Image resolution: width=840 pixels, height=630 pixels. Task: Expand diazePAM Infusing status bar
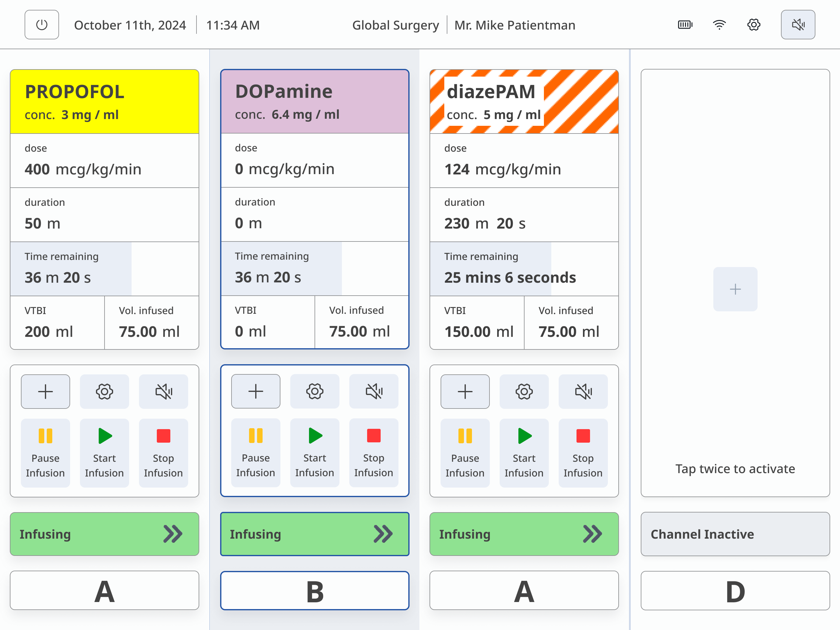524,534
